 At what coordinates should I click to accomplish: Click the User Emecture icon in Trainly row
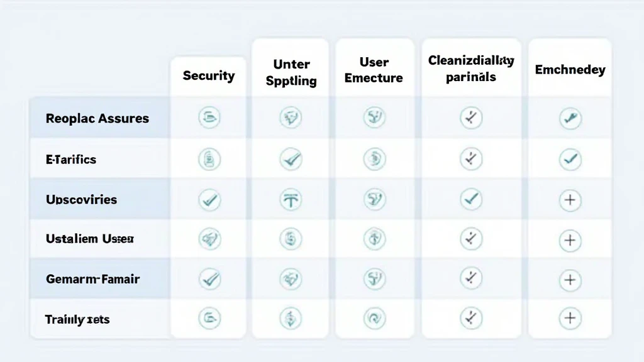coord(375,318)
